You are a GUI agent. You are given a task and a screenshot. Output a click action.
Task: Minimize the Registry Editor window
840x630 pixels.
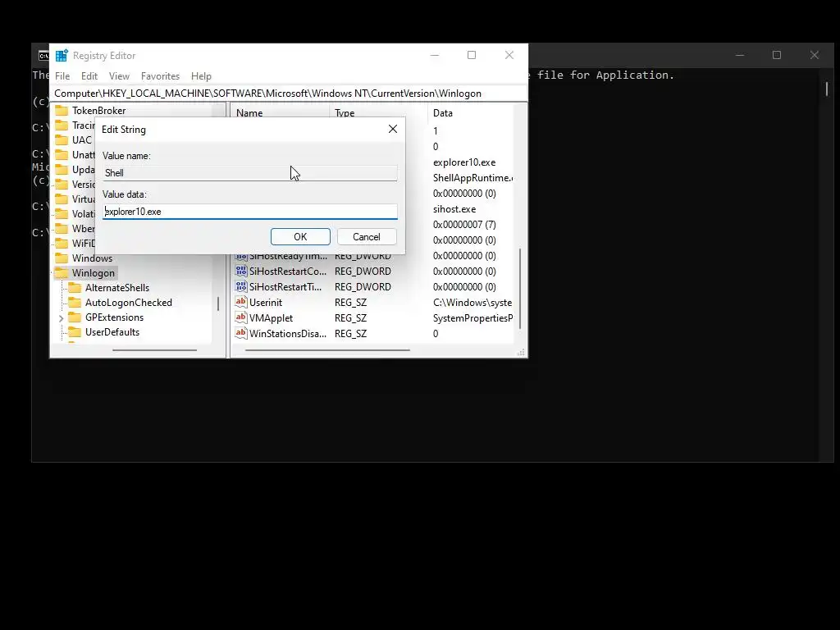435,55
